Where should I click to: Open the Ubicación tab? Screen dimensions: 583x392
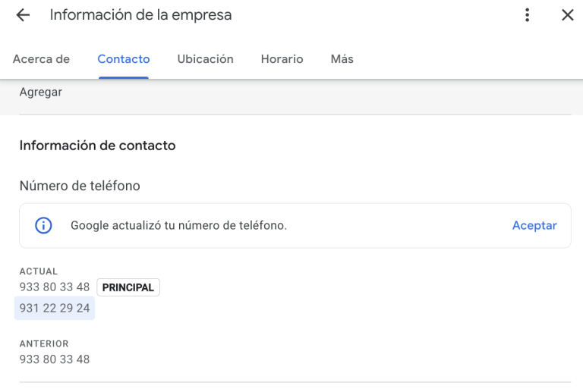click(x=205, y=59)
